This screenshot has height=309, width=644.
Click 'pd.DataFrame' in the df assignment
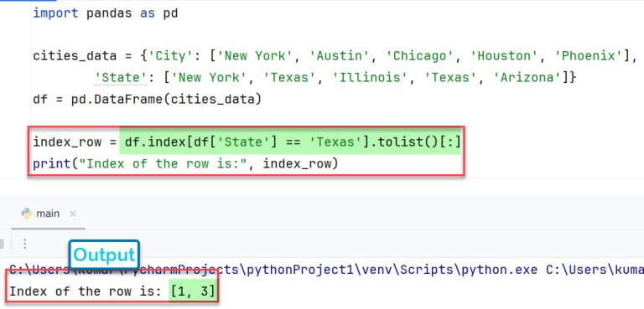[x=117, y=100]
